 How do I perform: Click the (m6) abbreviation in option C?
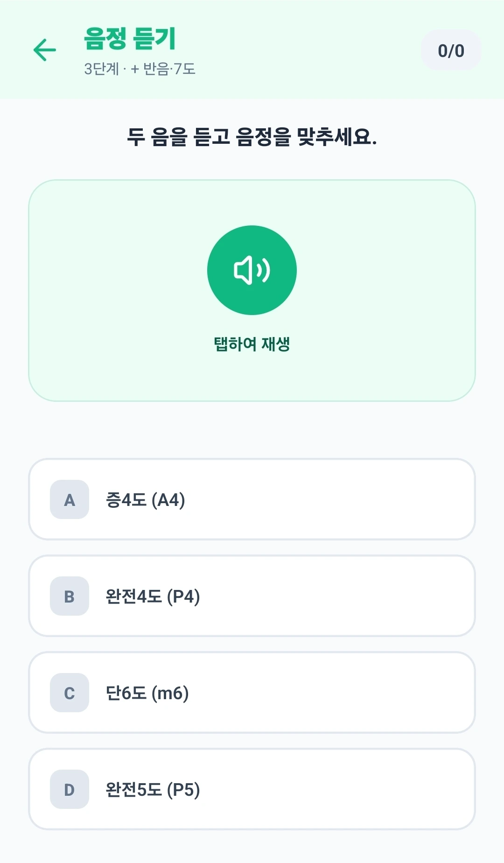click(x=170, y=693)
